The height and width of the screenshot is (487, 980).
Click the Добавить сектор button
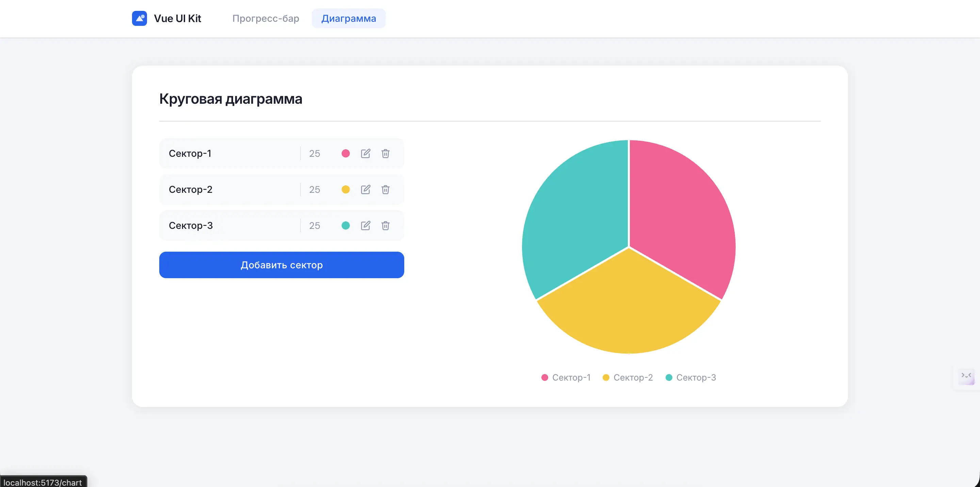281,265
